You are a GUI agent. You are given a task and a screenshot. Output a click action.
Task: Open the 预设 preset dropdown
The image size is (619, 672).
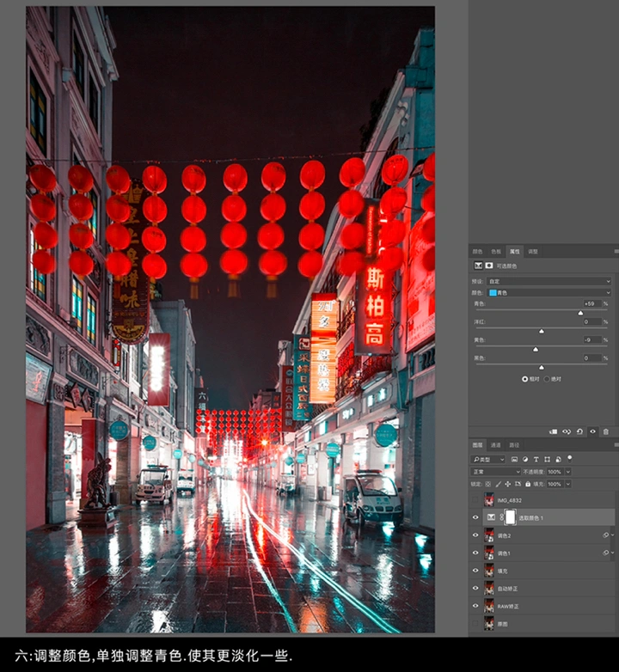point(549,281)
